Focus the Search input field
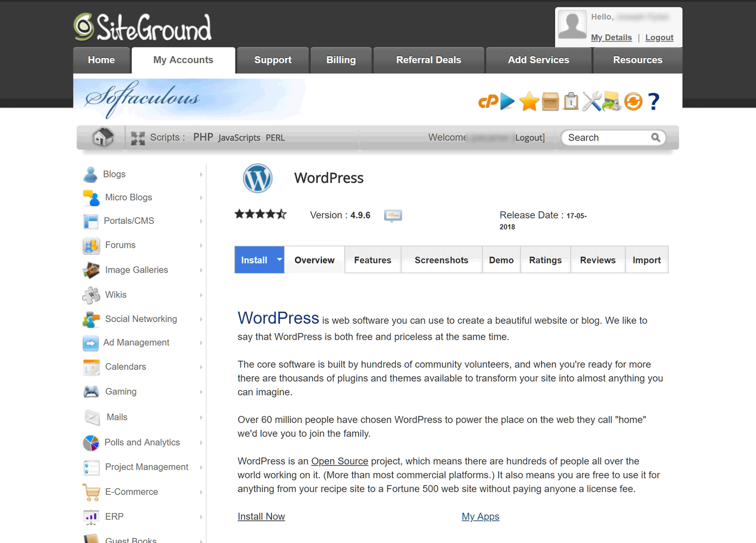Screen dimensions: 756x543 (x=607, y=137)
